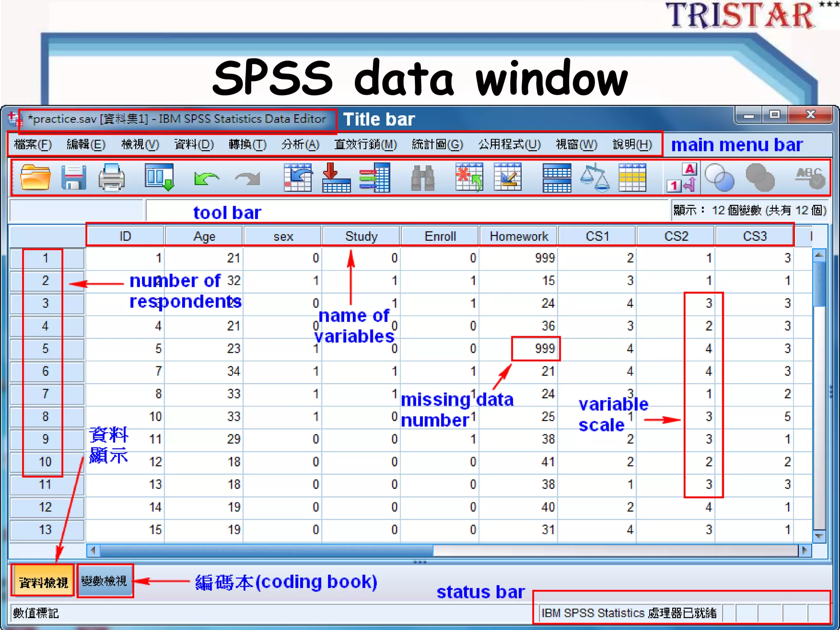Click the vertical scrollbar thumb

point(819,284)
